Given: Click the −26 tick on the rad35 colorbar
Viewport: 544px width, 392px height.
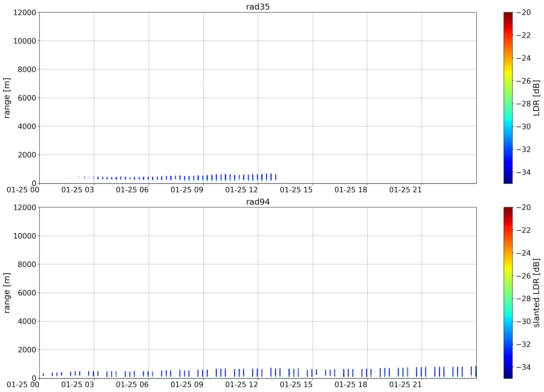Looking at the screenshot, I should click(x=523, y=81).
